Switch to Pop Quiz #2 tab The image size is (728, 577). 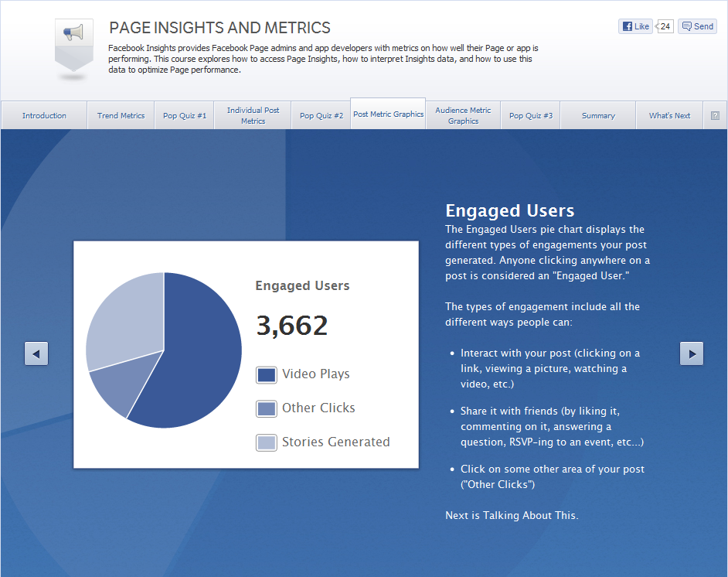click(x=321, y=116)
